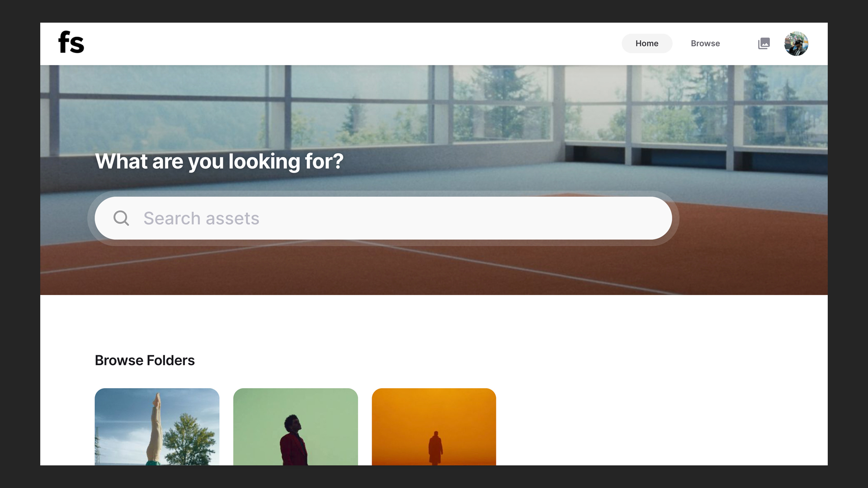Screen dimensions: 868x488
Task: Go to the homepage via the fs brand mark
Action: pos(71,42)
